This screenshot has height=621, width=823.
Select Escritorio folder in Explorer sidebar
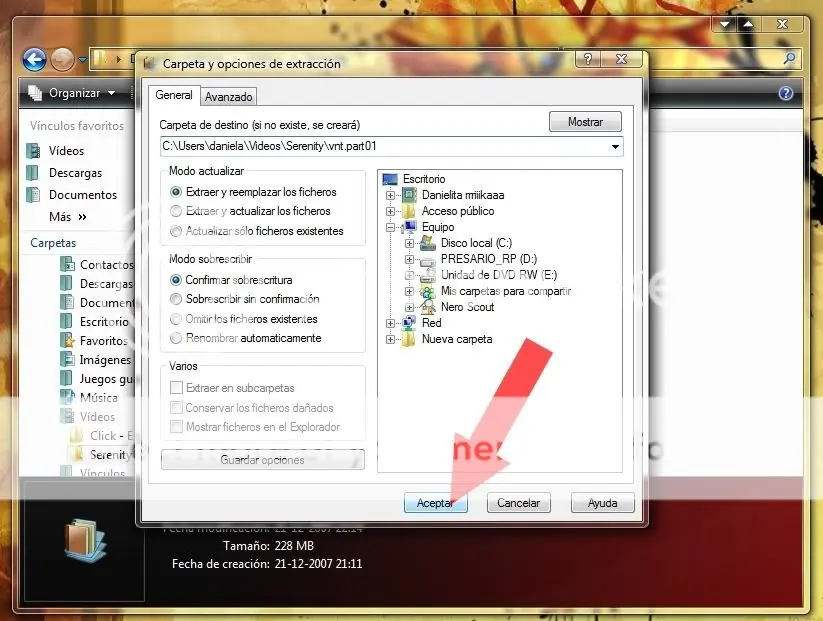tap(94, 321)
